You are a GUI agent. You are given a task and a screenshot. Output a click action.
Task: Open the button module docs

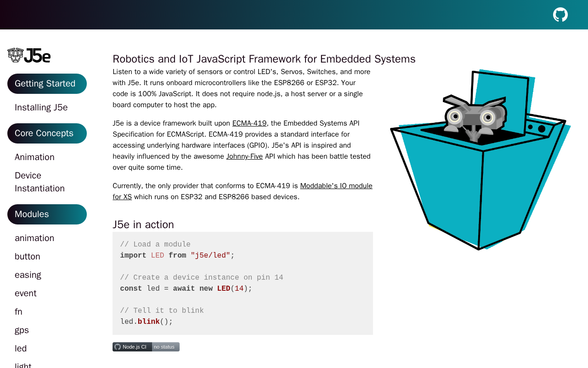(28, 257)
